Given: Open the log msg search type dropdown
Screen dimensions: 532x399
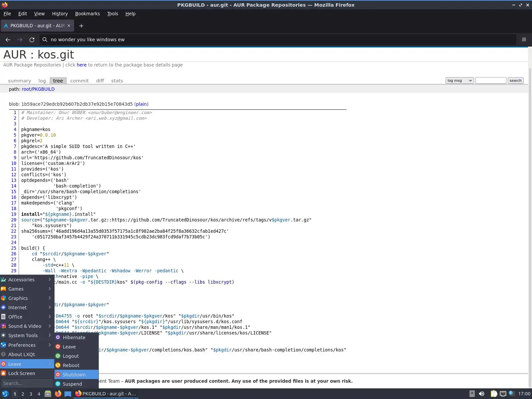Looking at the screenshot, I should pos(460,80).
